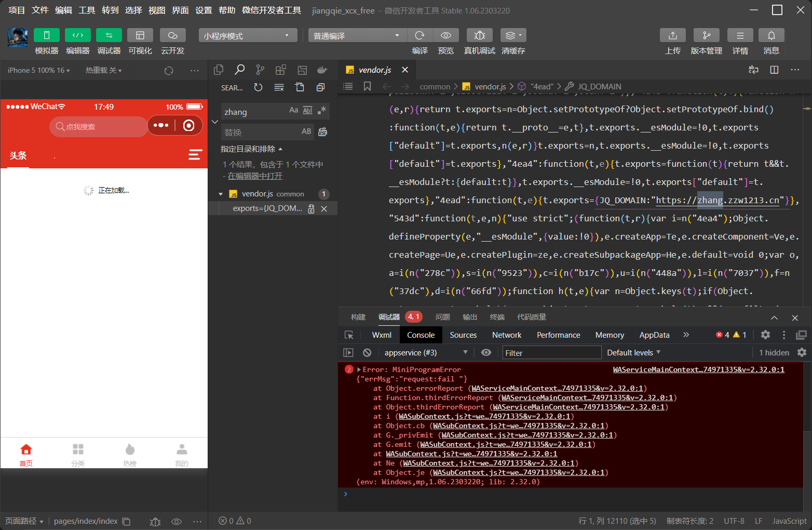Open project details (详情)

[x=740, y=35]
